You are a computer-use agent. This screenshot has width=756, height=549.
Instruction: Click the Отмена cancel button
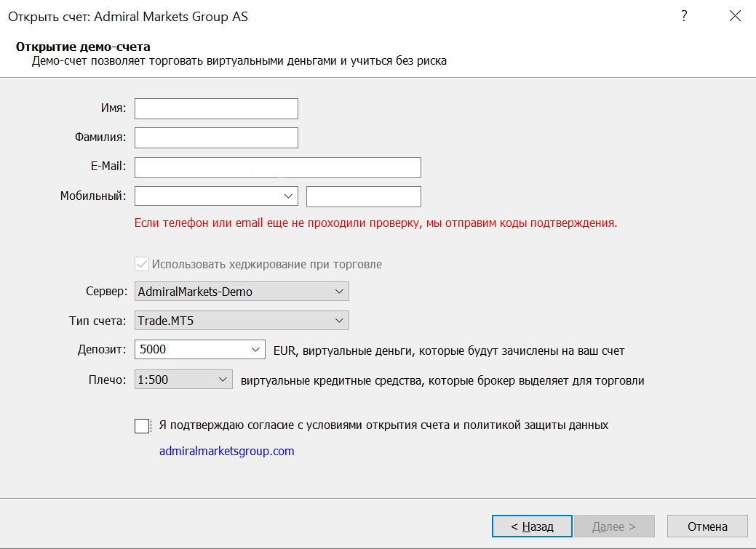click(x=707, y=526)
